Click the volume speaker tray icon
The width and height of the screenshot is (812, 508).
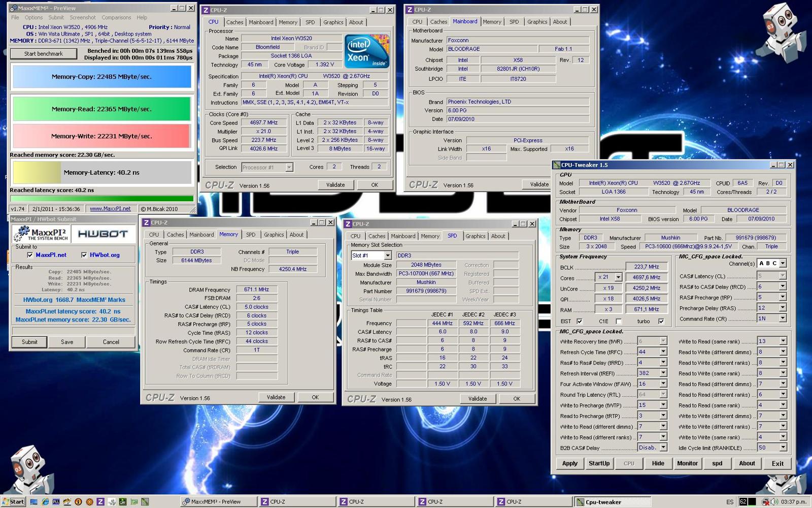(x=775, y=502)
